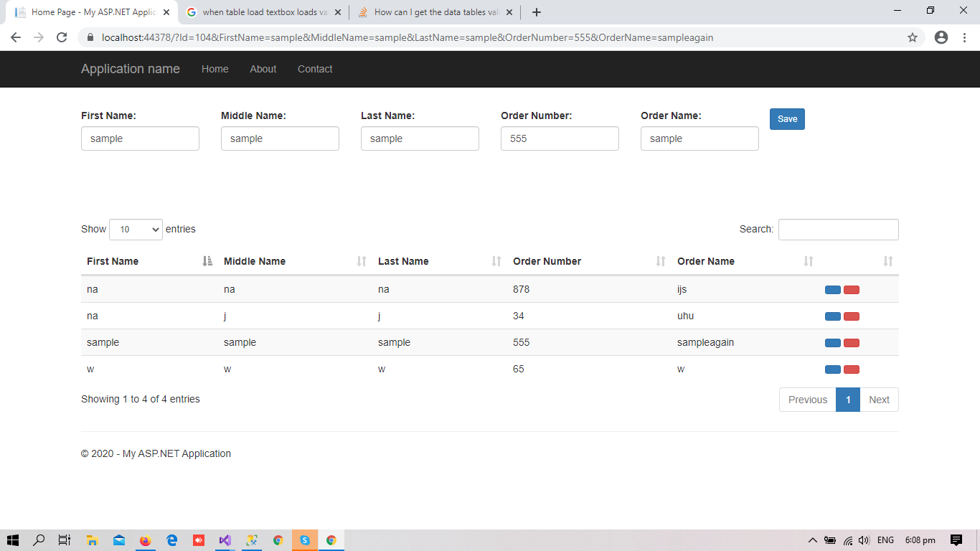This screenshot has width=980, height=551.
Task: Sort by Order Name column arrows
Action: tap(809, 261)
